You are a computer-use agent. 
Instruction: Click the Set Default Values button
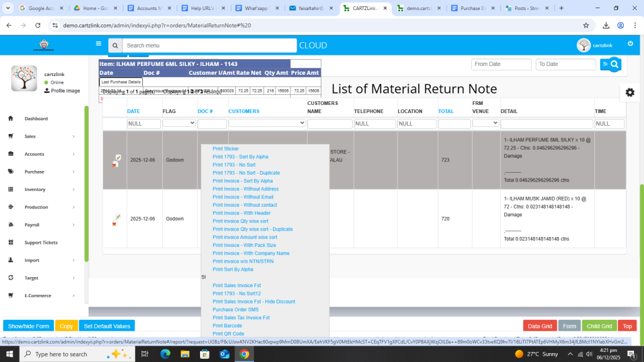coord(107,326)
